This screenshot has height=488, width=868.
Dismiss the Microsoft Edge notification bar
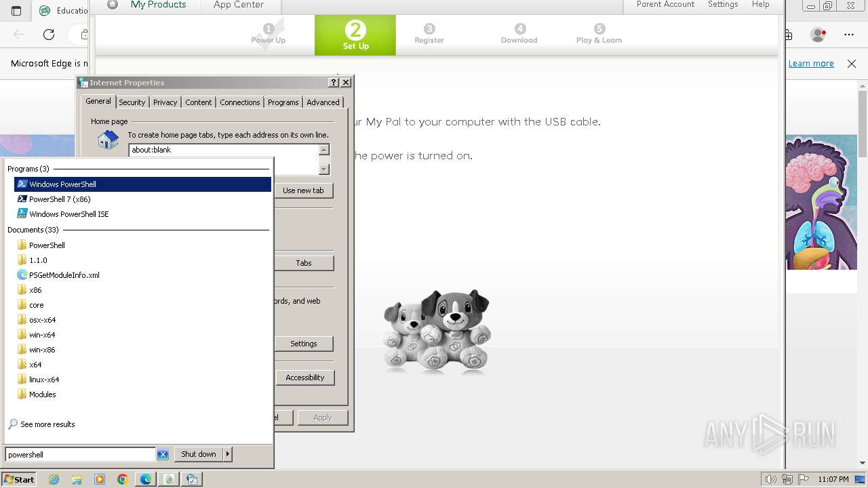tap(852, 64)
